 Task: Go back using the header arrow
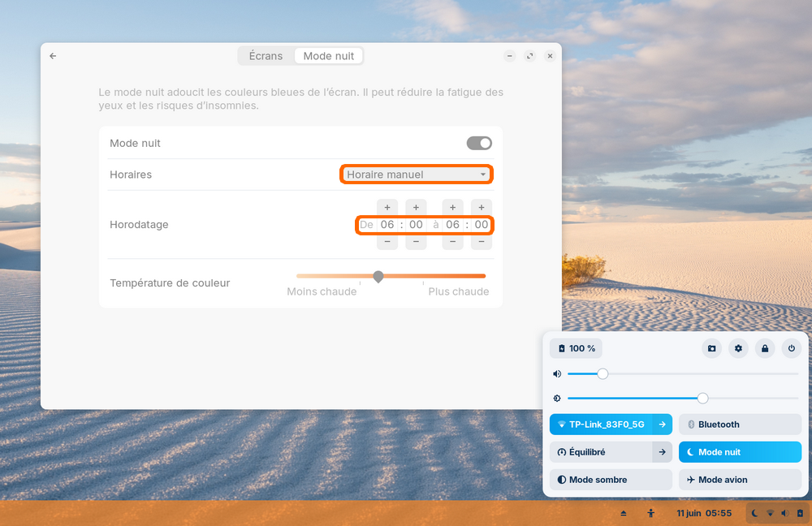point(53,56)
